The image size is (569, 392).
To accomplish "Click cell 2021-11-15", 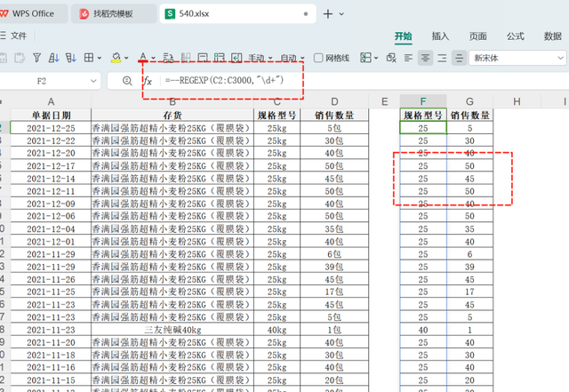I will 51,380.
